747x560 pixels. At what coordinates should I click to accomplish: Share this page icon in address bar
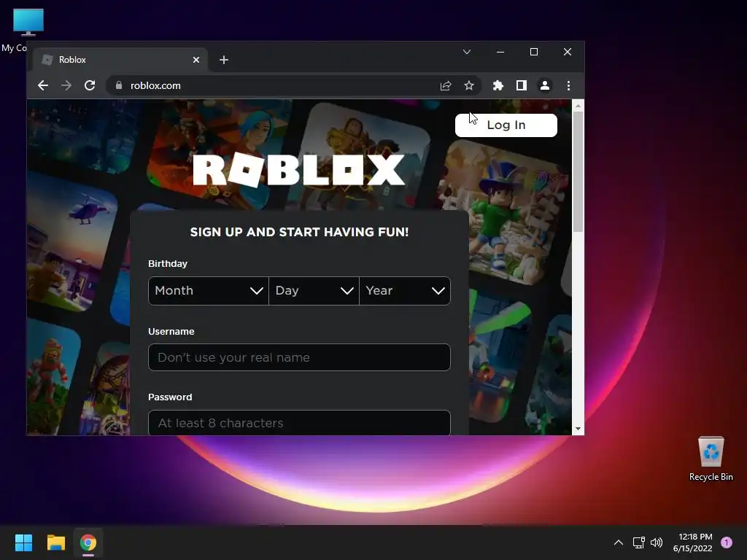click(446, 86)
